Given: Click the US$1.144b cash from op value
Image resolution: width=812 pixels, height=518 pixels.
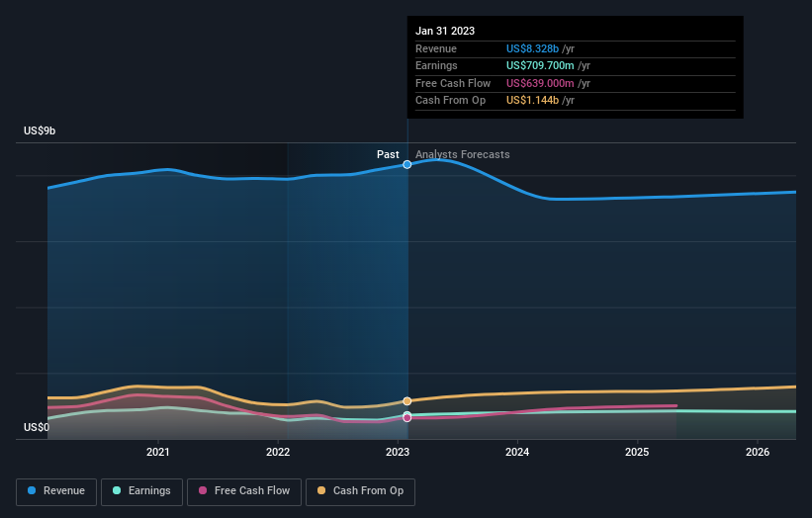Looking at the screenshot, I should [x=532, y=101].
